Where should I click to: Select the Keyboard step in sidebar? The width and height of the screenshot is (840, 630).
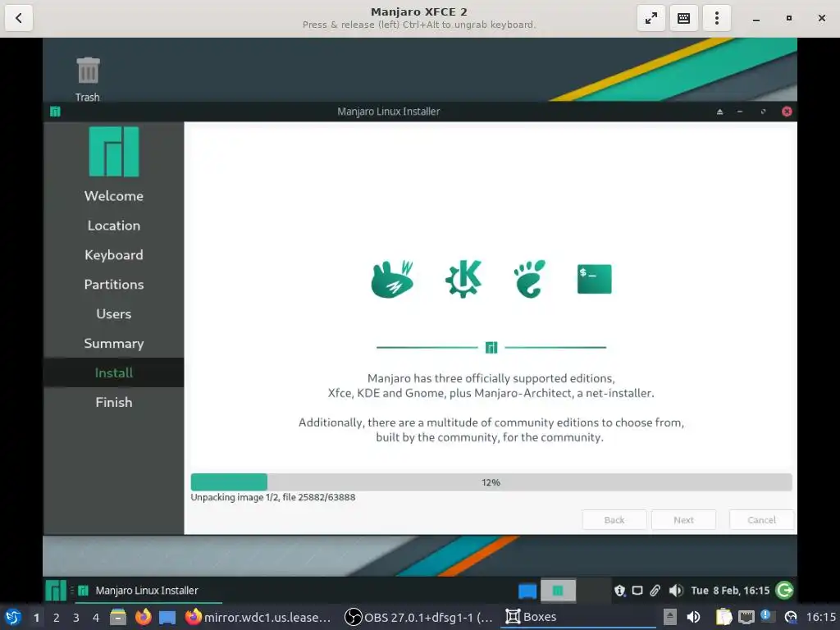[113, 255]
